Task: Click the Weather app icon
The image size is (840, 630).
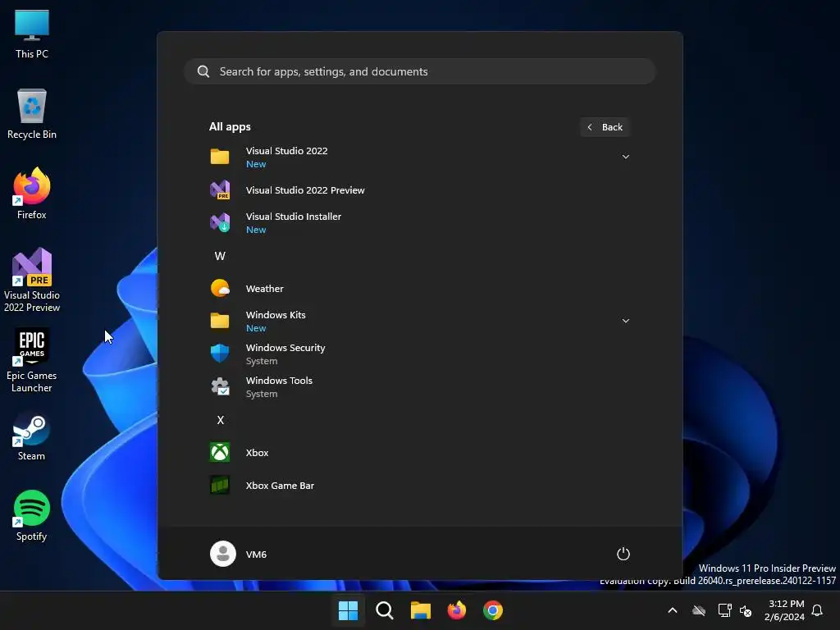Action: (220, 288)
